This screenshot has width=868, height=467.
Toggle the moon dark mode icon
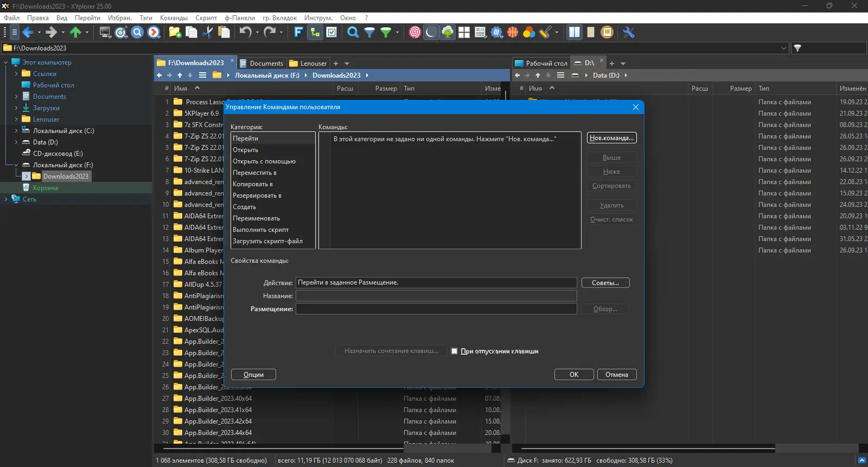click(430, 33)
